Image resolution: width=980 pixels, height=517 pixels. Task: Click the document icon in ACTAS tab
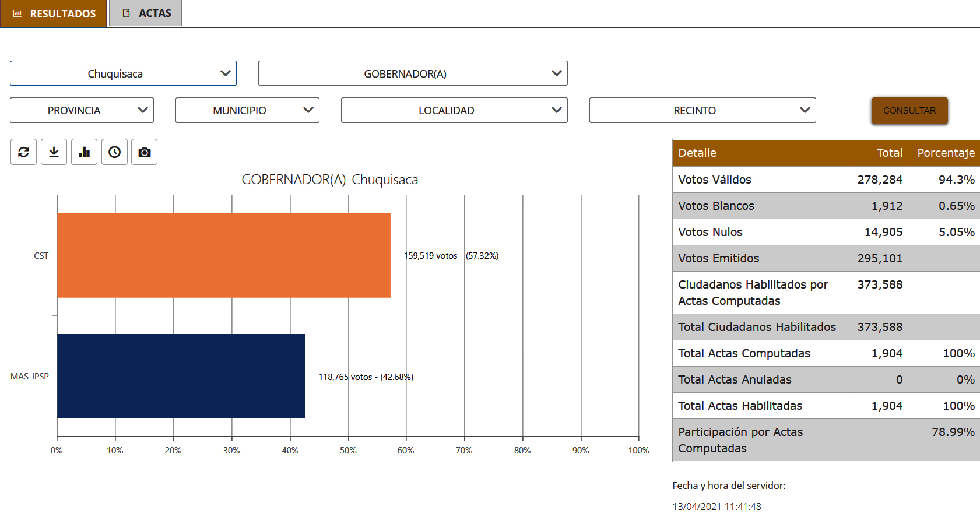(126, 13)
